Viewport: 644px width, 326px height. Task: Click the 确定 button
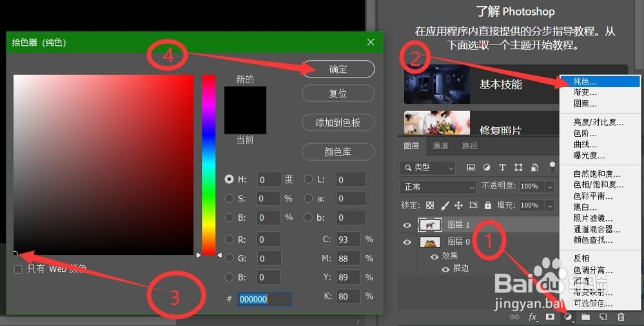click(x=338, y=69)
